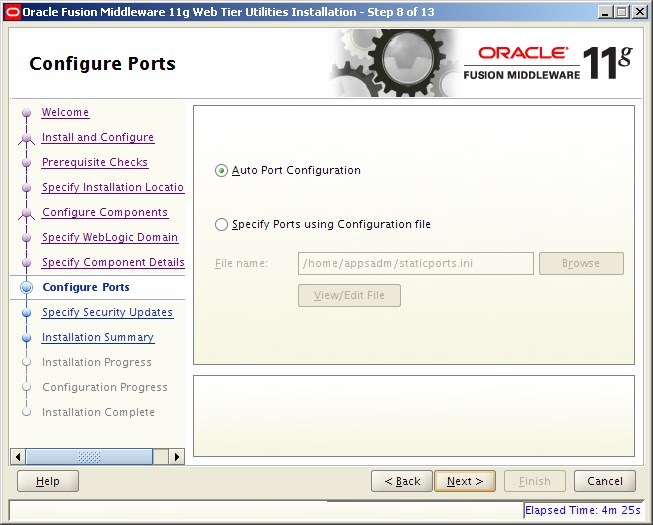Screen dimensions: 653x525
Task: Click the left arrow of sidebar scrollbar
Action: 17,457
